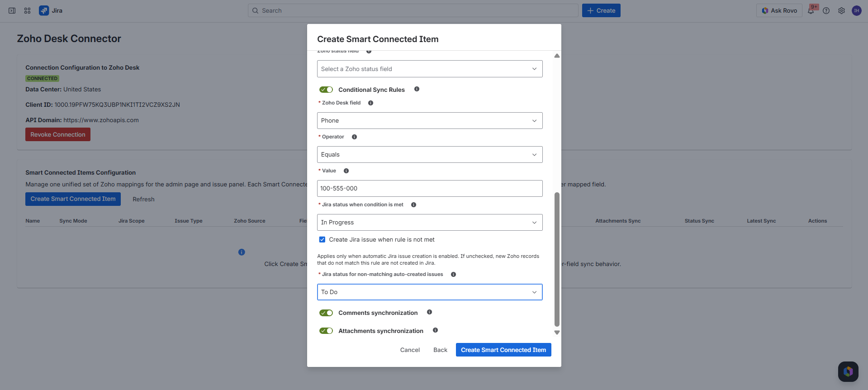Viewport: 868px width, 390px height.
Task: Click info icon beside Value label
Action: click(346, 171)
